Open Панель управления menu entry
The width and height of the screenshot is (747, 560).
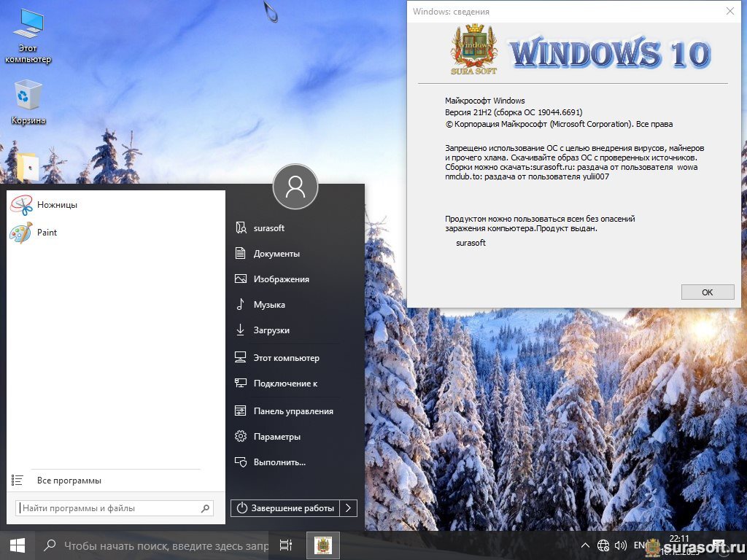pyautogui.click(x=293, y=411)
